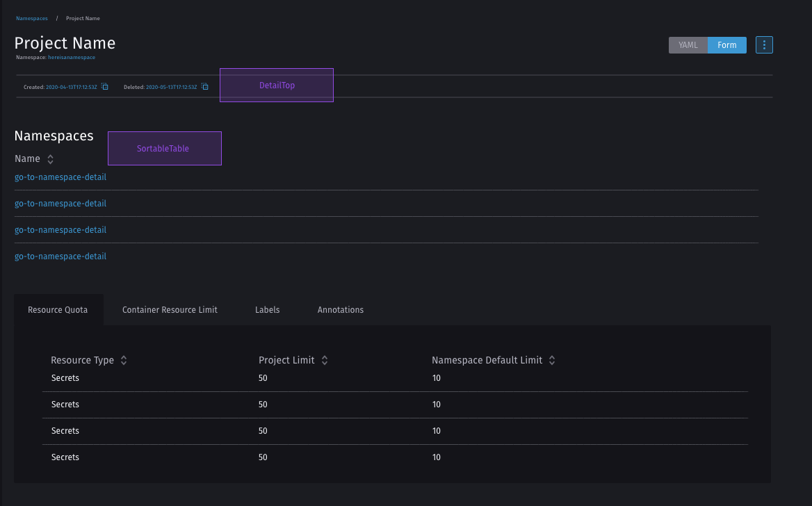Open the Annotations tab
Viewport: 812px width, 506px height.
[341, 309]
